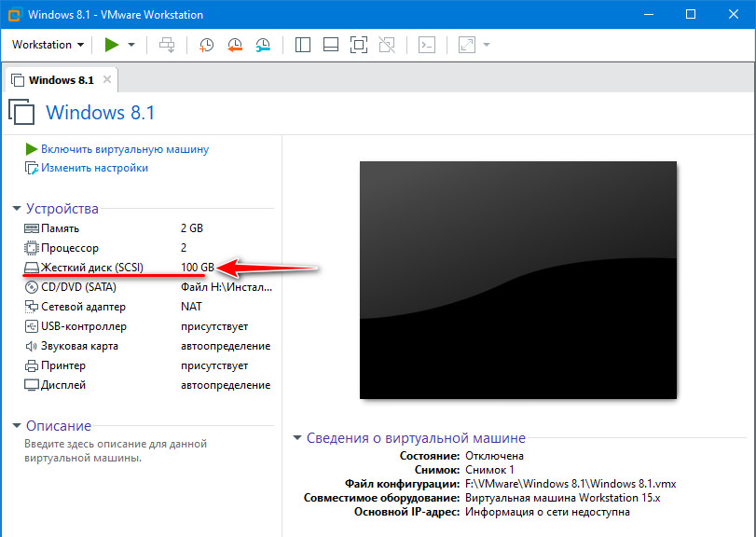Click the processor icon
The image size is (756, 537).
tap(32, 248)
